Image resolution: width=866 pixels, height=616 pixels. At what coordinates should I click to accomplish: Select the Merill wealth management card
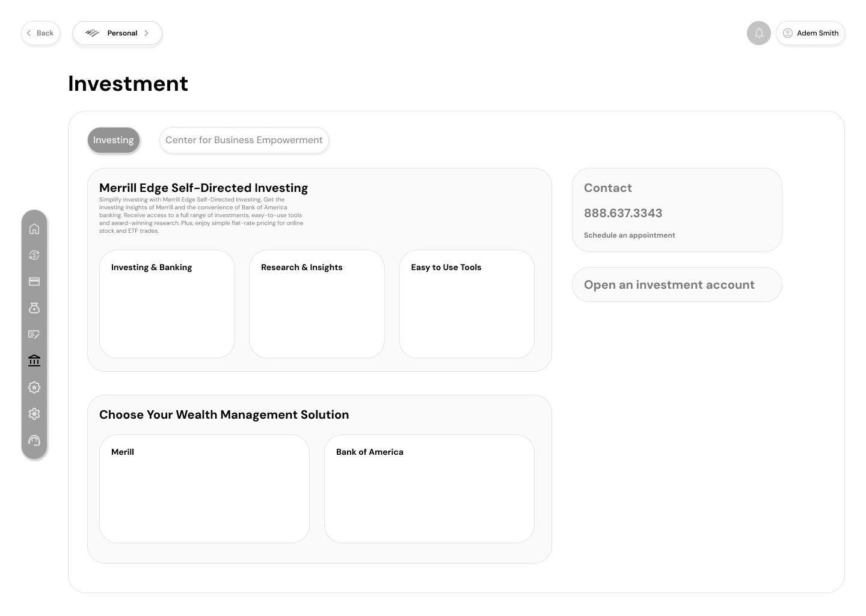[x=204, y=488]
